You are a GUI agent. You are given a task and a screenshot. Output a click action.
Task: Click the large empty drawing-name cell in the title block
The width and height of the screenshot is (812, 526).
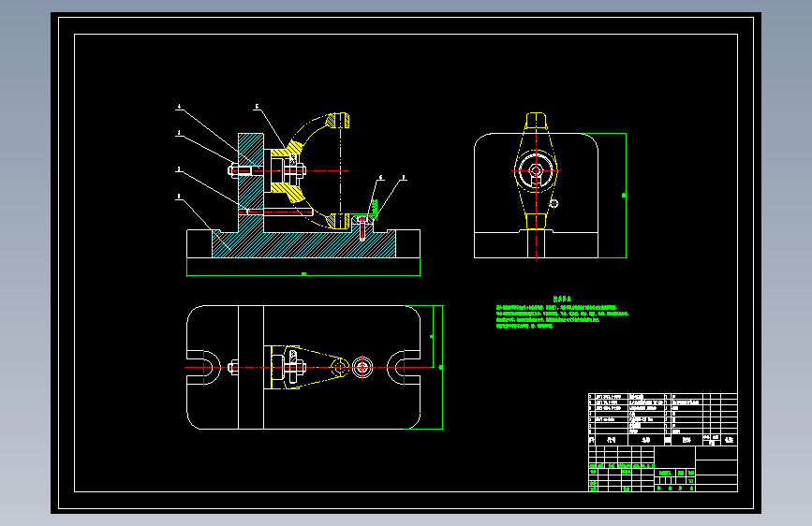tap(674, 457)
